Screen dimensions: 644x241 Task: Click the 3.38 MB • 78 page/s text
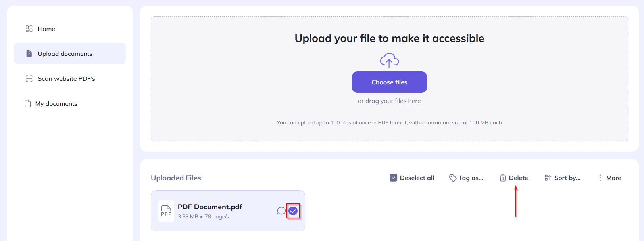point(203,217)
